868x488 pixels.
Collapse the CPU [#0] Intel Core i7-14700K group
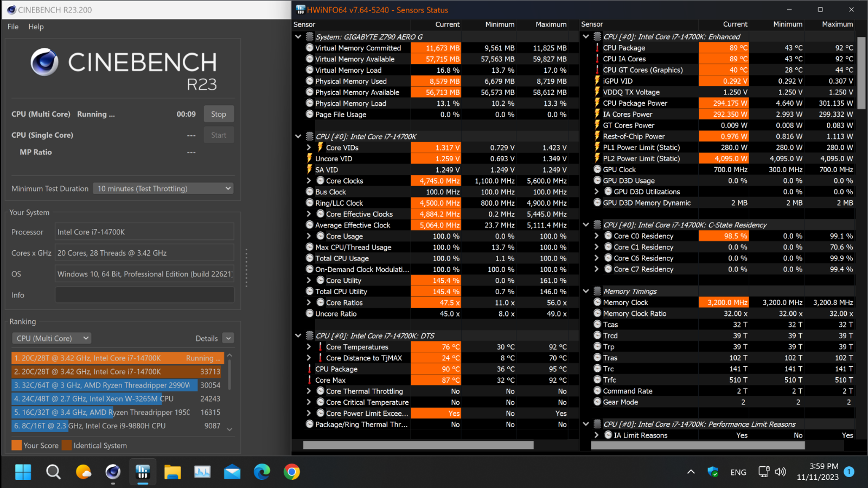(x=298, y=136)
